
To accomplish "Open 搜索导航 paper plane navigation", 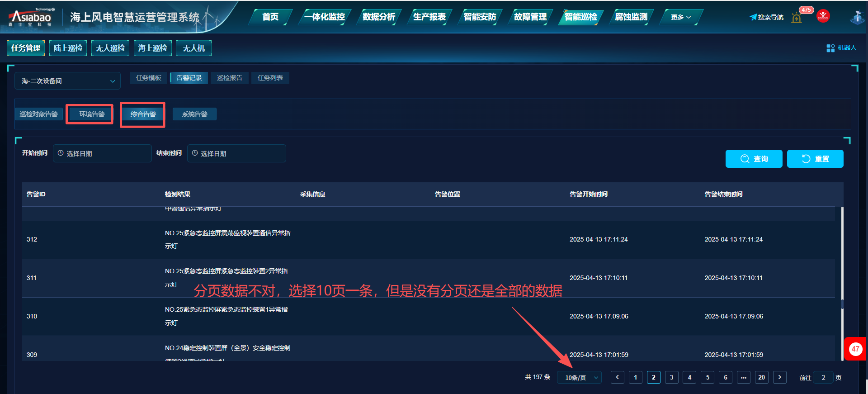I will point(766,17).
